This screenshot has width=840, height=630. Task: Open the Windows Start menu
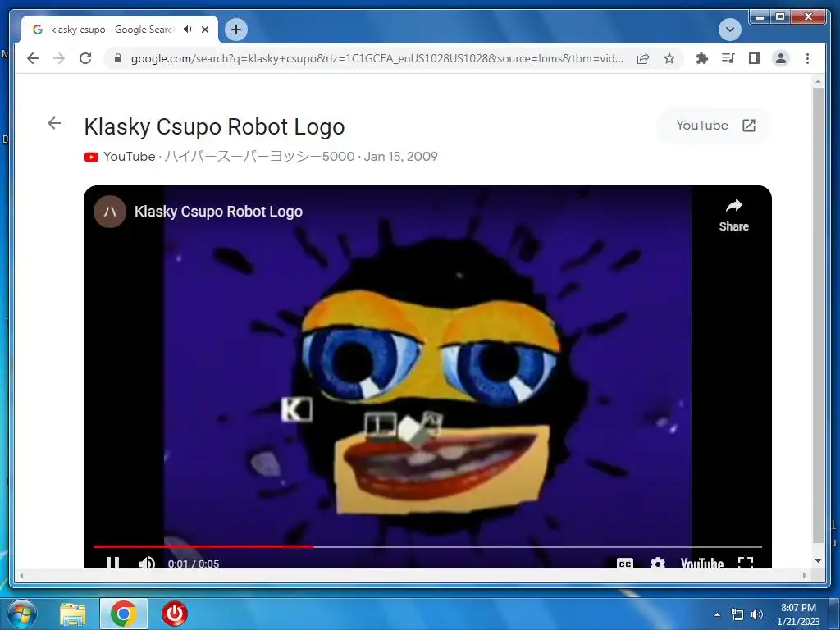click(x=22, y=614)
